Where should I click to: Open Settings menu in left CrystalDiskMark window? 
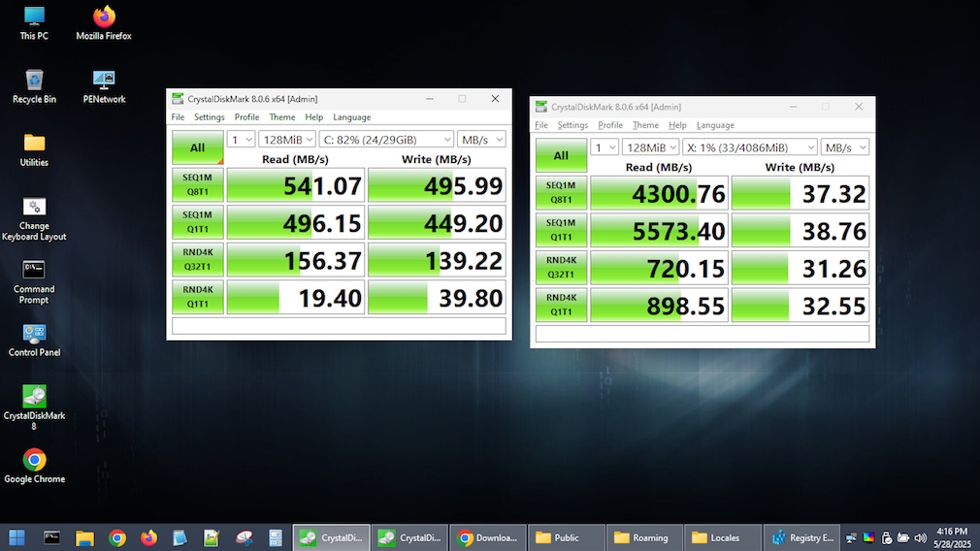point(209,116)
